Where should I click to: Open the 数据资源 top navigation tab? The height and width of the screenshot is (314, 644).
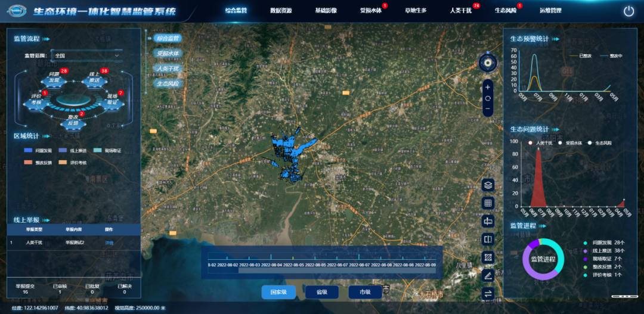point(281,11)
